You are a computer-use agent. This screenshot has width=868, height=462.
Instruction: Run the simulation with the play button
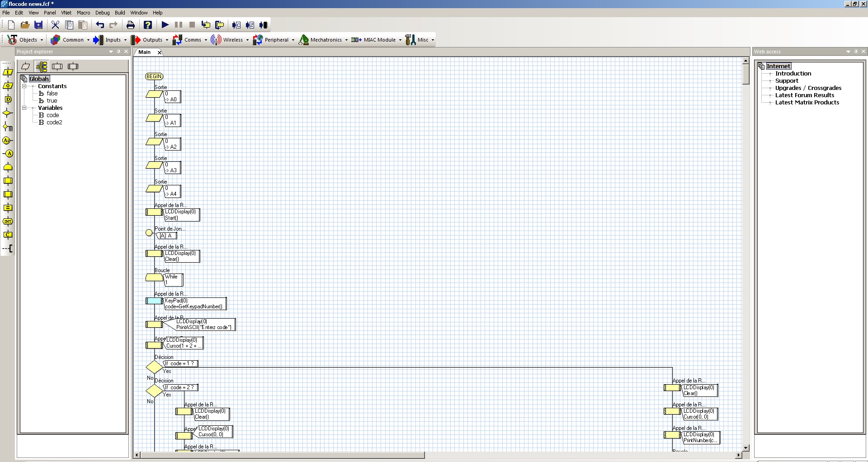coord(165,25)
